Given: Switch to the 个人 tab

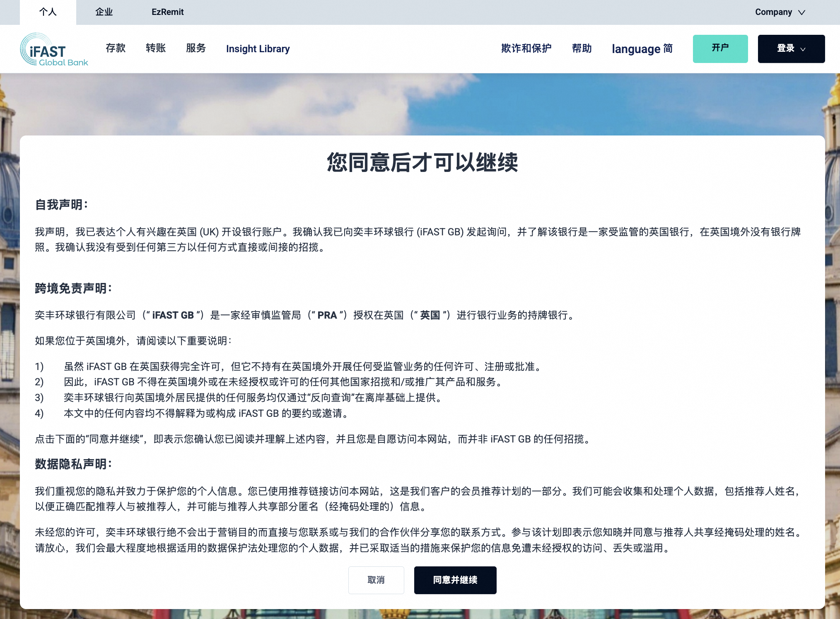Looking at the screenshot, I should (x=48, y=12).
